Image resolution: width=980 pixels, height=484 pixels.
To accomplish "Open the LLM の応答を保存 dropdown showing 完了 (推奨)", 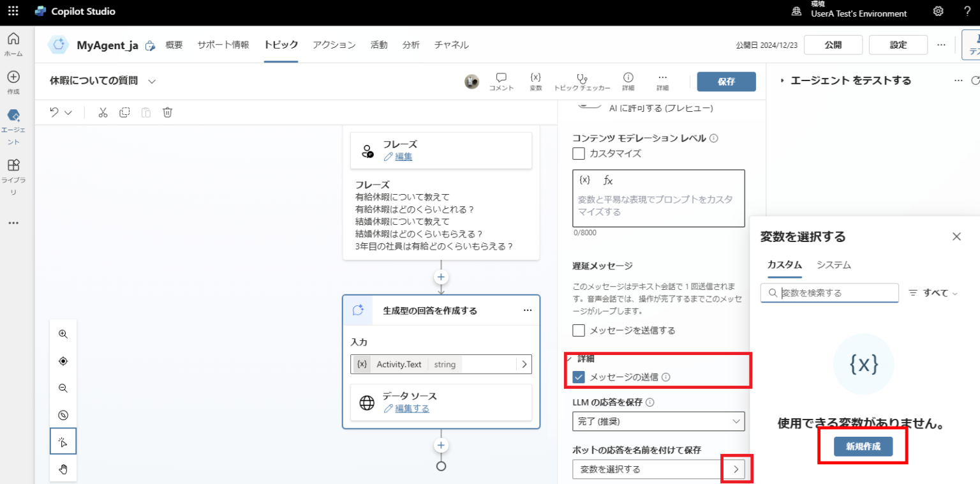I will pyautogui.click(x=658, y=421).
